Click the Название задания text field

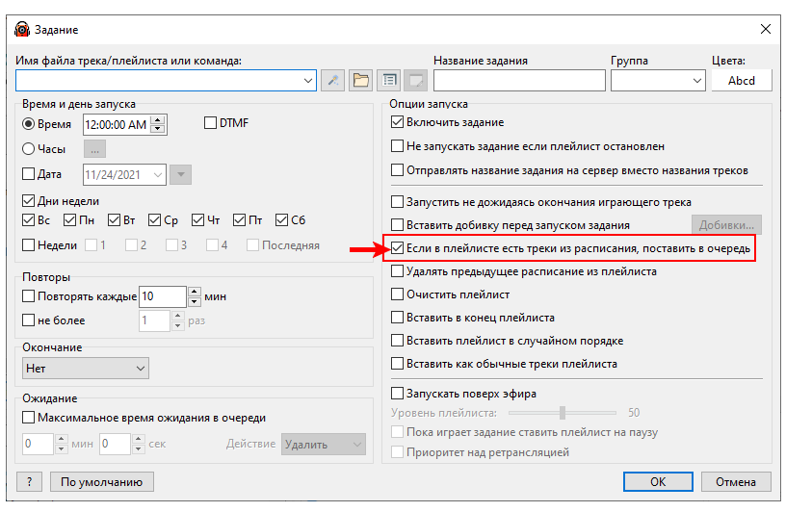pyautogui.click(x=518, y=81)
